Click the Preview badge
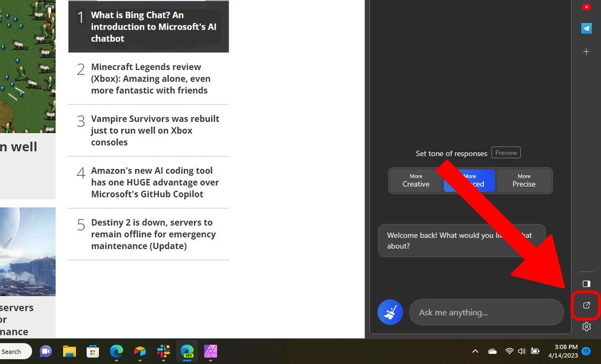This screenshot has width=601, height=364. coord(506,152)
